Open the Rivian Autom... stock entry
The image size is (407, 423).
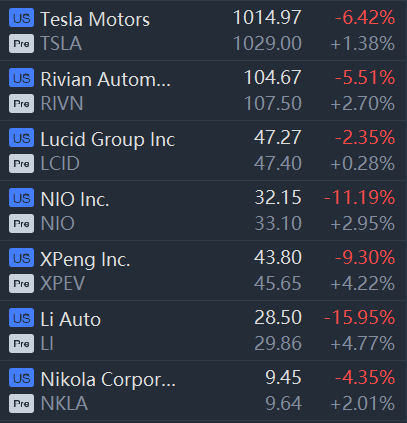(105, 79)
